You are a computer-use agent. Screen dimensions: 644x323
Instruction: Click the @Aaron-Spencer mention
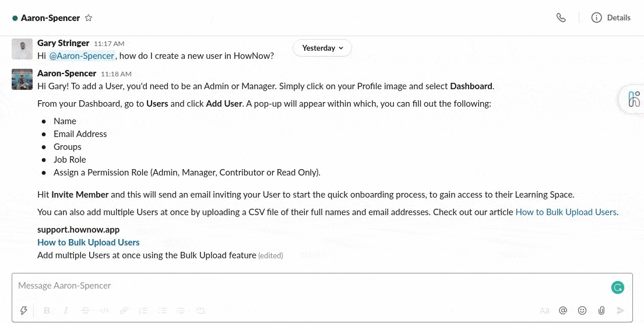click(x=82, y=56)
